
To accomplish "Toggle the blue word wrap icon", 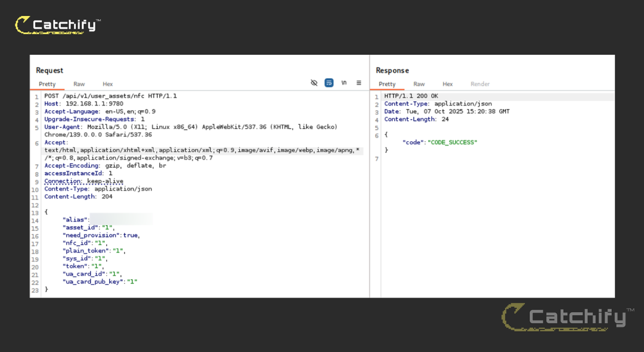I will point(329,83).
